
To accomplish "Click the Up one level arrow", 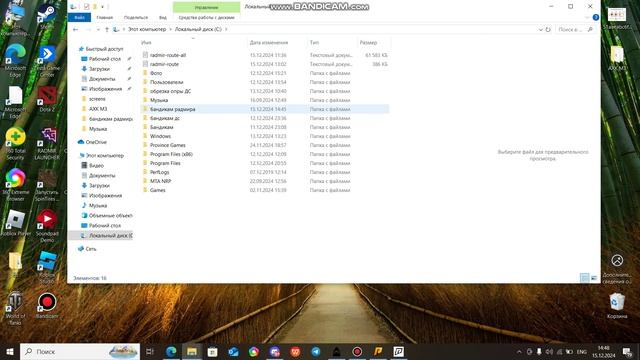I will (x=107, y=29).
